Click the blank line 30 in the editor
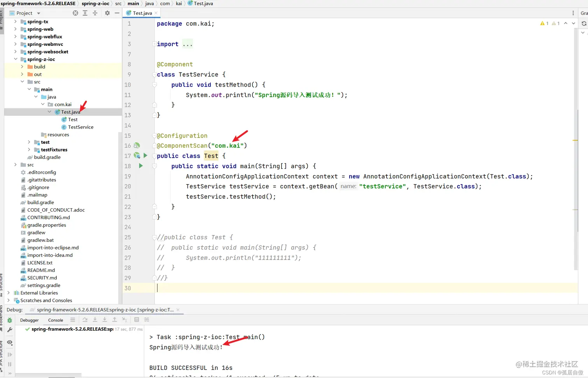Viewport: 588px width, 378px height. point(366,288)
